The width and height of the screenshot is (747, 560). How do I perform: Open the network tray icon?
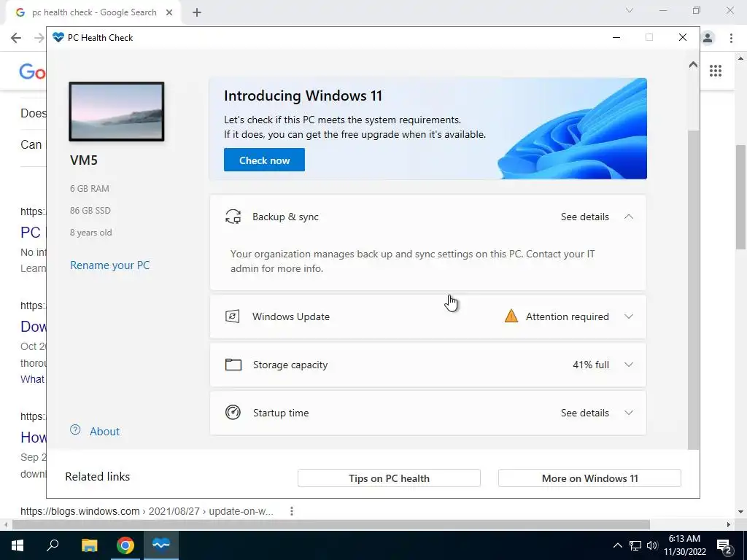pos(635,545)
